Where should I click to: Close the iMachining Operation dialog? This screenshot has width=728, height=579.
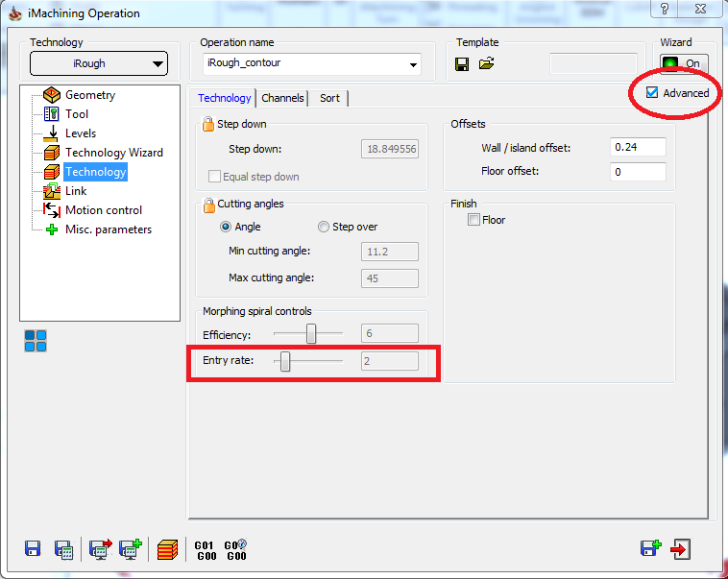[700, 9]
